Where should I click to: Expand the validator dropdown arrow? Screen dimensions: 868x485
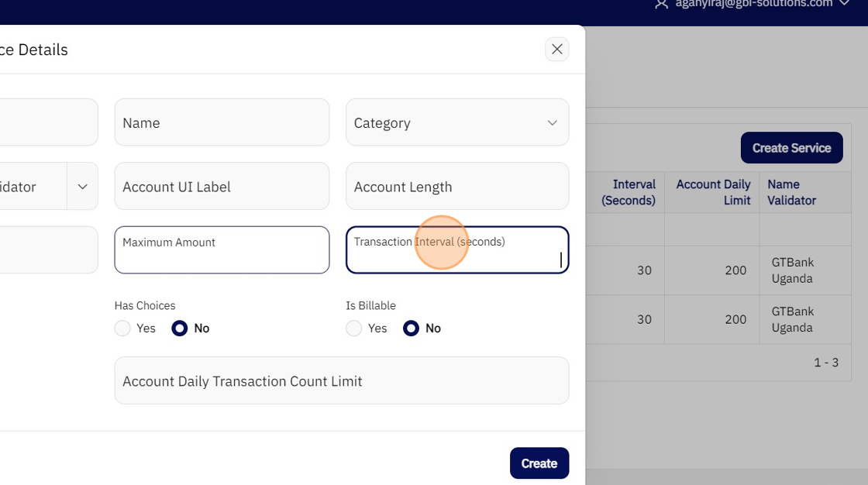82,187
